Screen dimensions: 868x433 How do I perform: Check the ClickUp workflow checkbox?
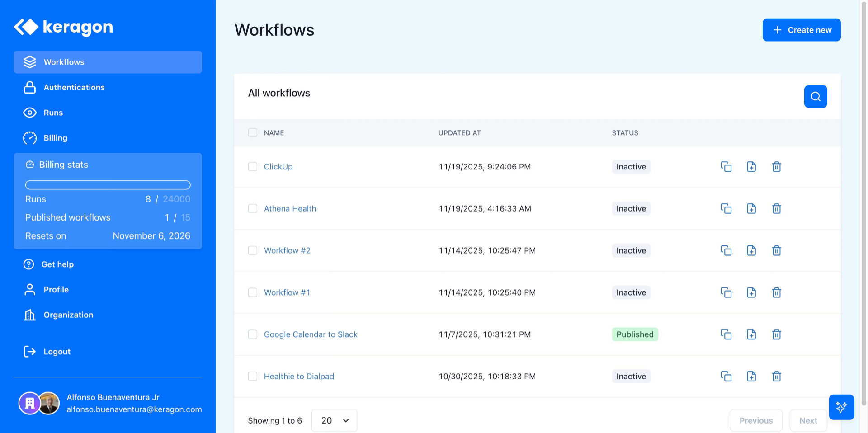click(253, 167)
